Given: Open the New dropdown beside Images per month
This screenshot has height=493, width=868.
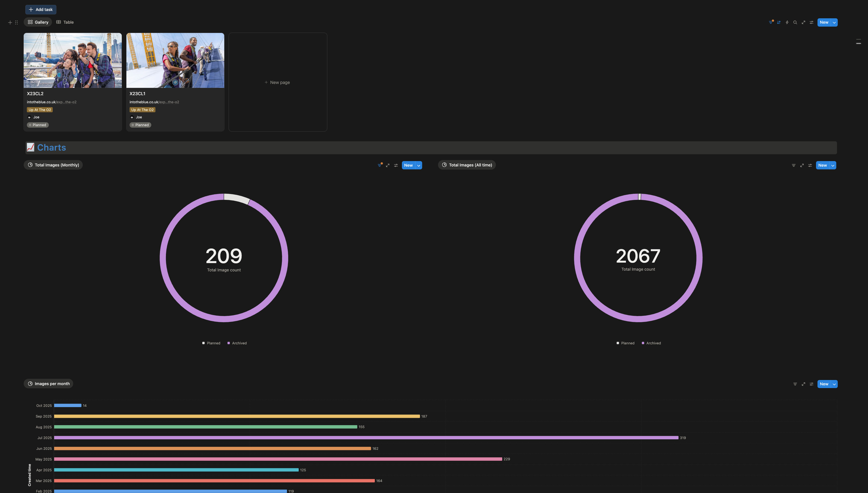Looking at the screenshot, I should 834,384.
